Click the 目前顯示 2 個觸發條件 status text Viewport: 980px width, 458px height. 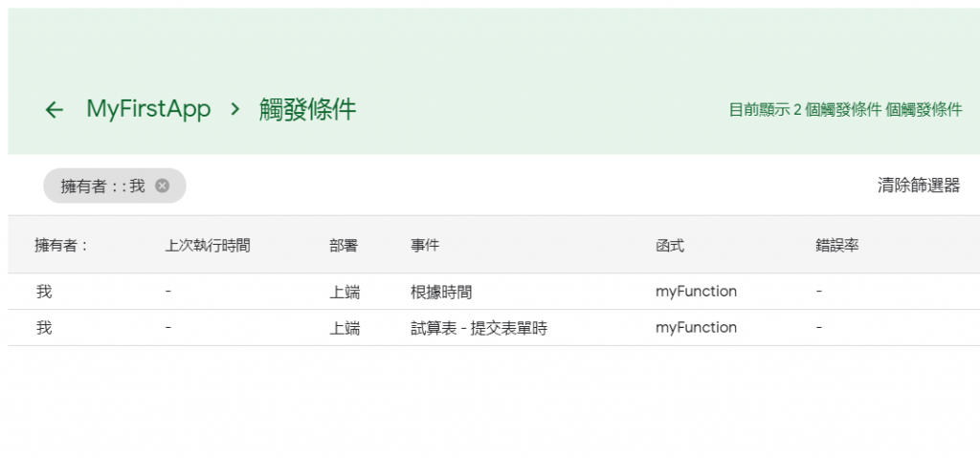click(x=846, y=110)
